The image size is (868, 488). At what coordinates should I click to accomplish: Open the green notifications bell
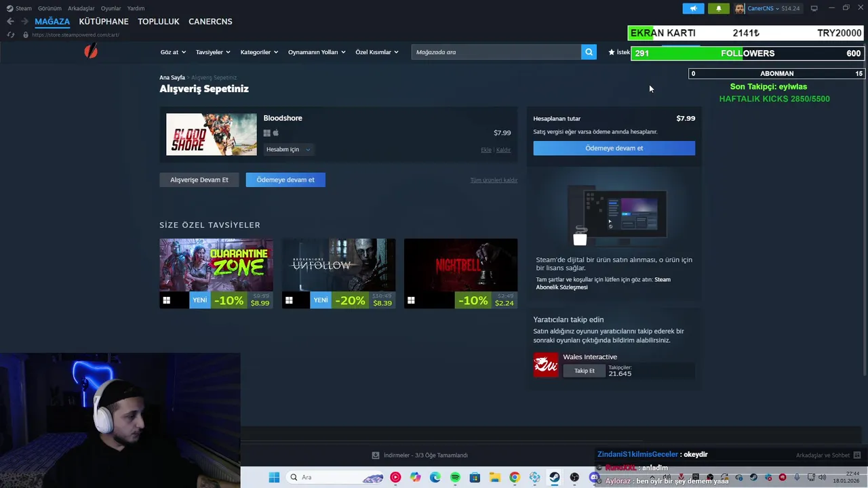(718, 8)
